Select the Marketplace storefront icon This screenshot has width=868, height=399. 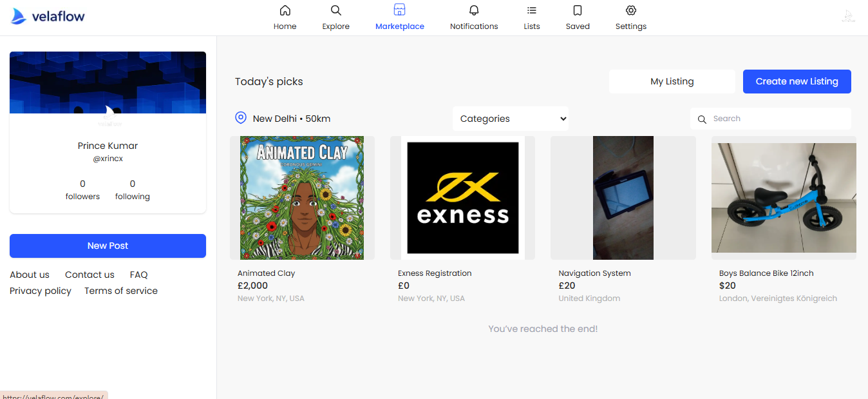coord(399,10)
